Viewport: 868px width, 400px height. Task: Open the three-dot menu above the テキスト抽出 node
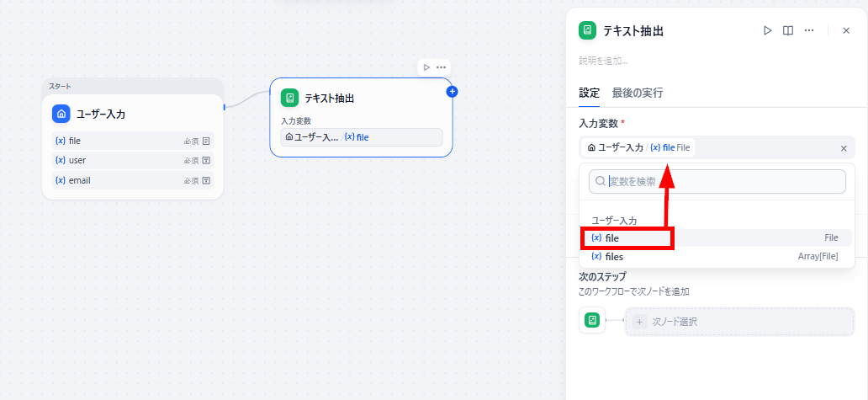pyautogui.click(x=442, y=67)
